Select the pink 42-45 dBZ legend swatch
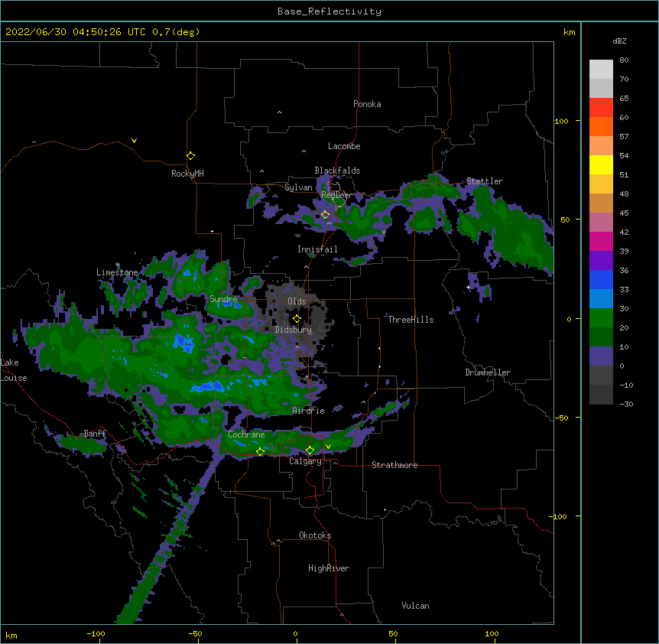The height and width of the screenshot is (644, 659). tap(601, 223)
